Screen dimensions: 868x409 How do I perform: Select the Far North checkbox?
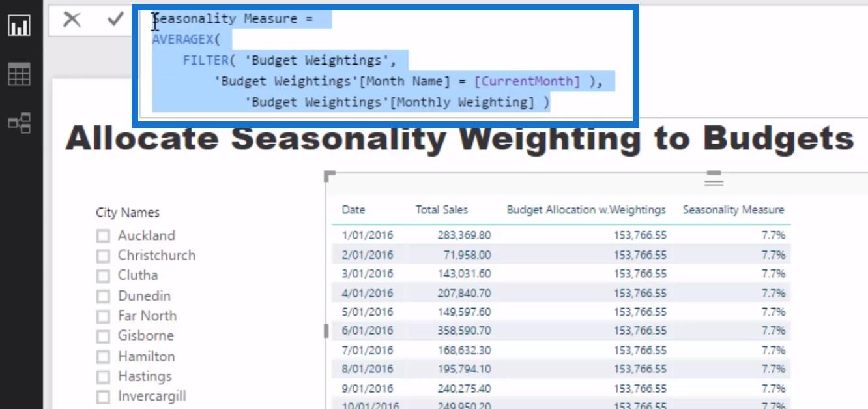(103, 316)
